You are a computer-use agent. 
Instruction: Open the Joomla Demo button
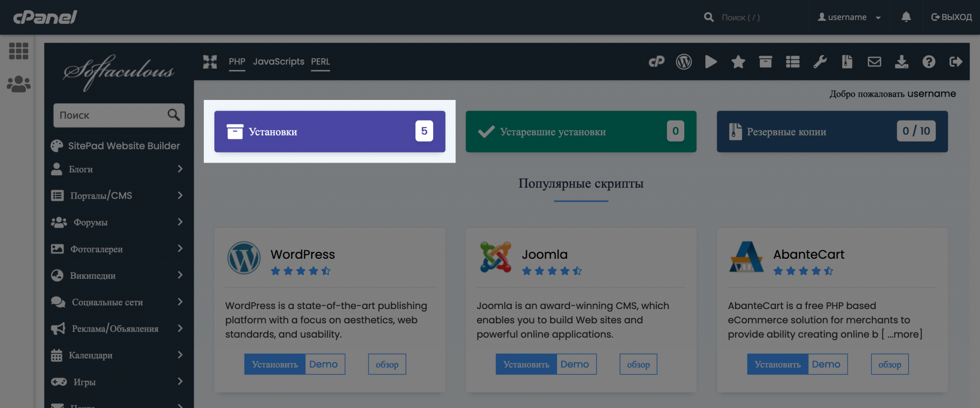pos(576,364)
